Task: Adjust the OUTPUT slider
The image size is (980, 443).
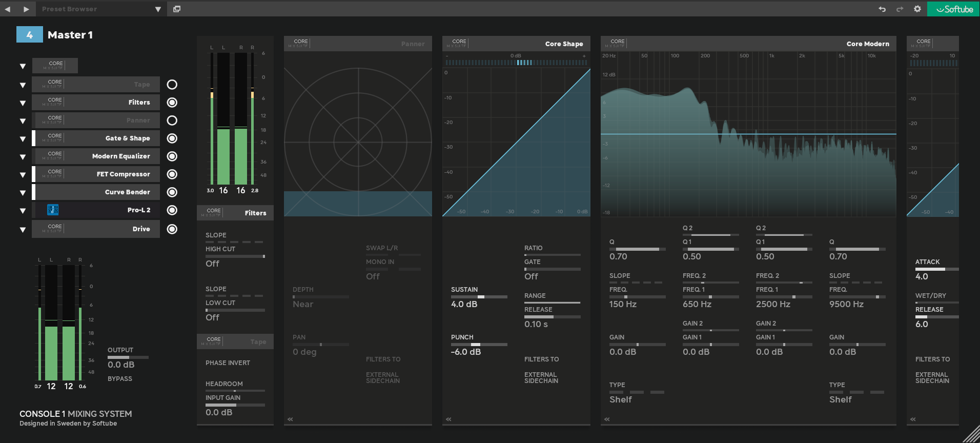Action: (128, 357)
